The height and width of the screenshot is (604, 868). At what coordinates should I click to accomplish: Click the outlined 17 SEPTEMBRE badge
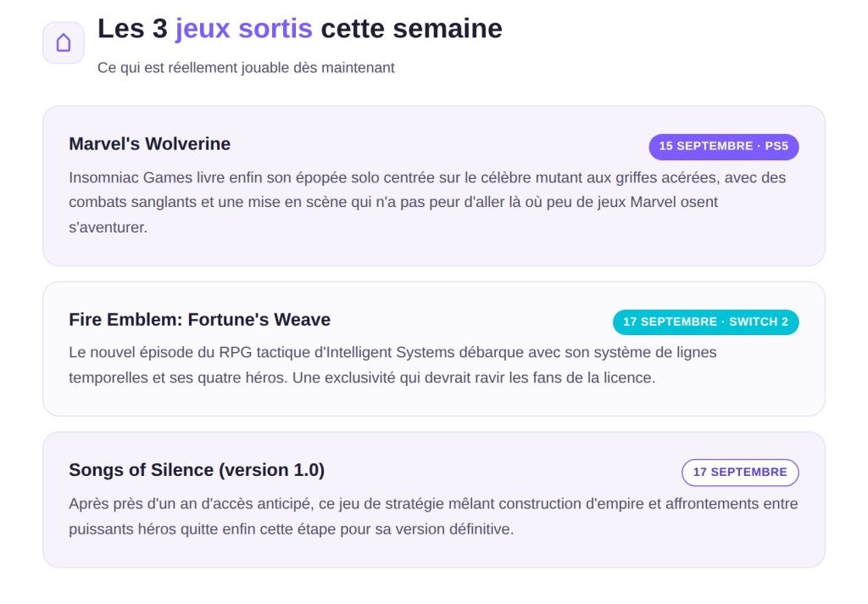point(740,473)
